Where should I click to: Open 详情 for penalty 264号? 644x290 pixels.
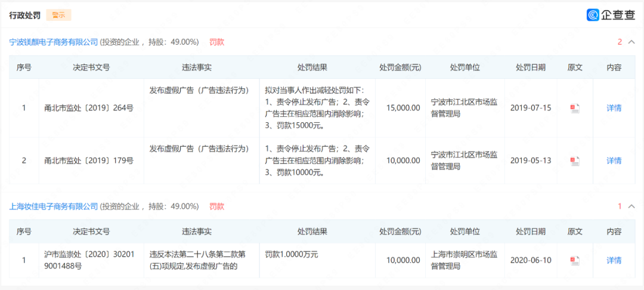point(614,108)
